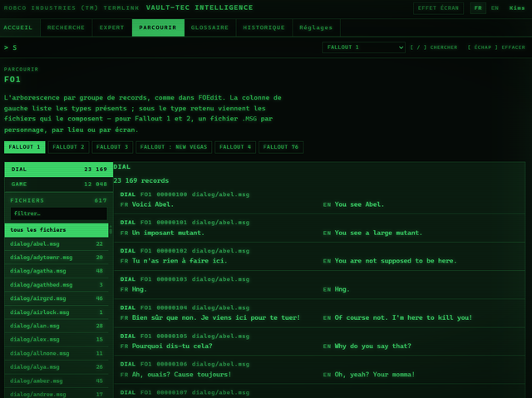Open record 'Ah, ouais? Cause toujours!'
Viewport: 532px width, 398px height.
(319, 370)
